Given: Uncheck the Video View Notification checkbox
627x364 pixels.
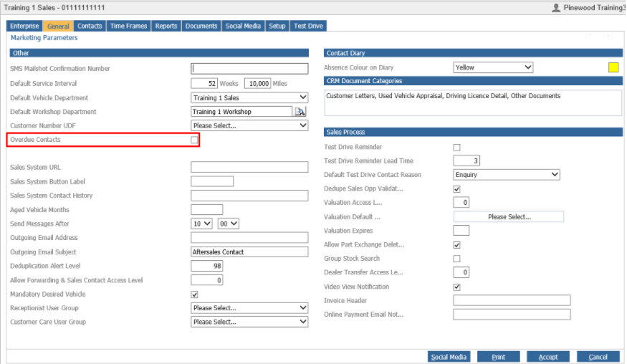Looking at the screenshot, I should click(x=456, y=287).
